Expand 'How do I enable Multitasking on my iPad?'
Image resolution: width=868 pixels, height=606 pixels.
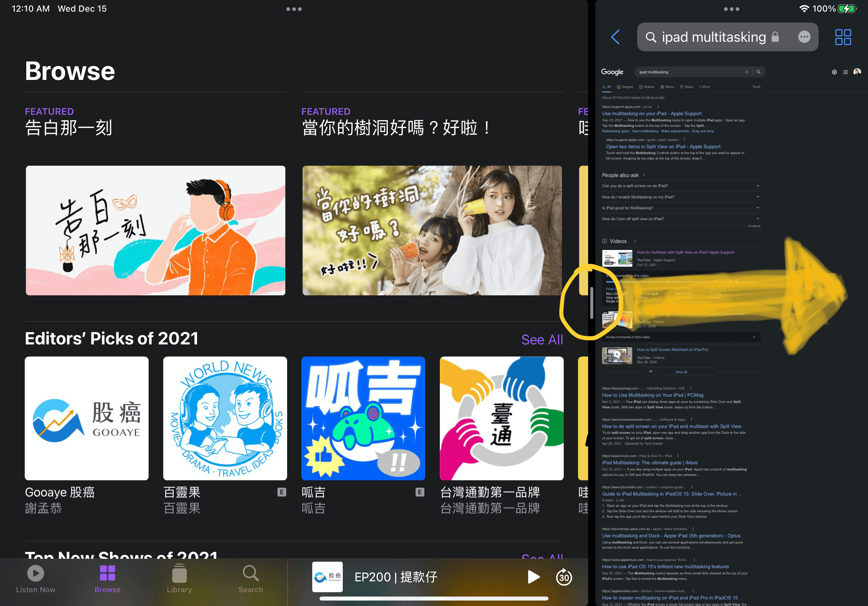point(681,197)
